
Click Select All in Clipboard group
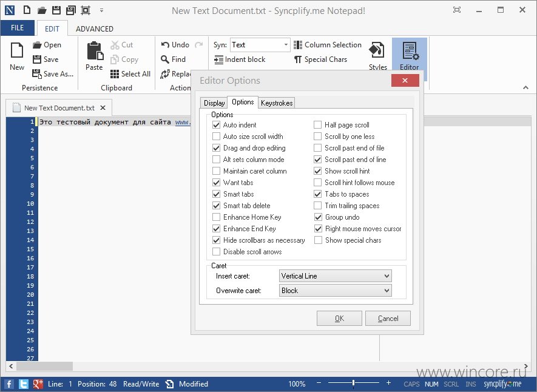[130, 73]
